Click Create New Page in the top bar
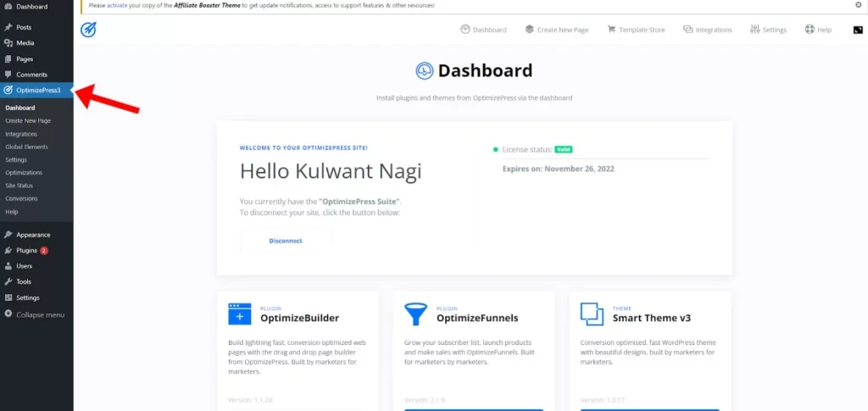 (x=556, y=30)
